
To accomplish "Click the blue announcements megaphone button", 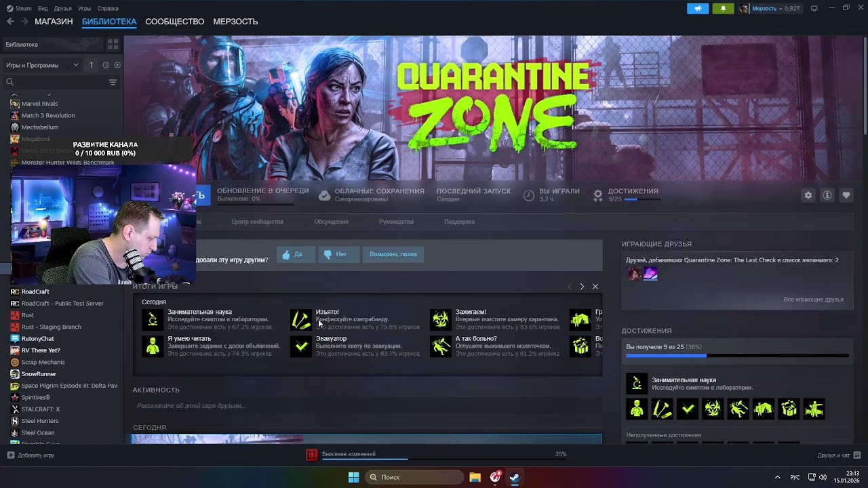I will point(698,8).
